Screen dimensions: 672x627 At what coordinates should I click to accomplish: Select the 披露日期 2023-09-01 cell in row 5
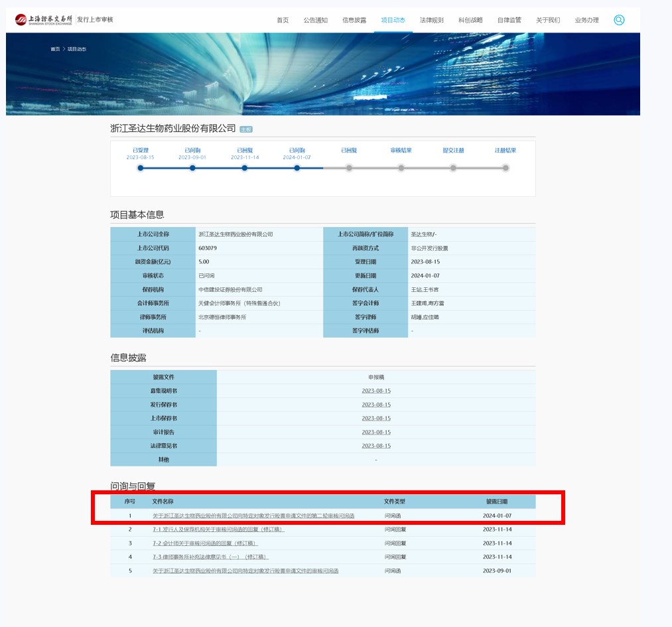tap(497, 571)
